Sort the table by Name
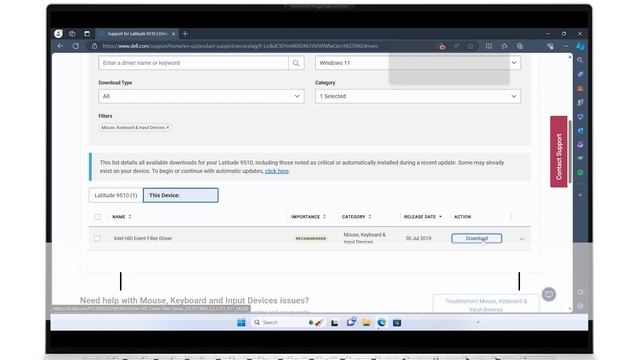This screenshot has height=360, width=640. [122, 217]
